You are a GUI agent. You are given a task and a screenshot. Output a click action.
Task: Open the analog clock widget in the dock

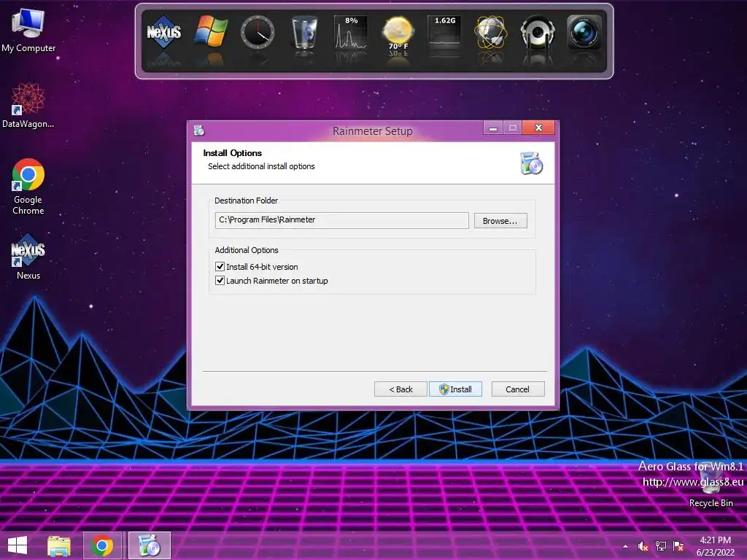pyautogui.click(x=258, y=32)
